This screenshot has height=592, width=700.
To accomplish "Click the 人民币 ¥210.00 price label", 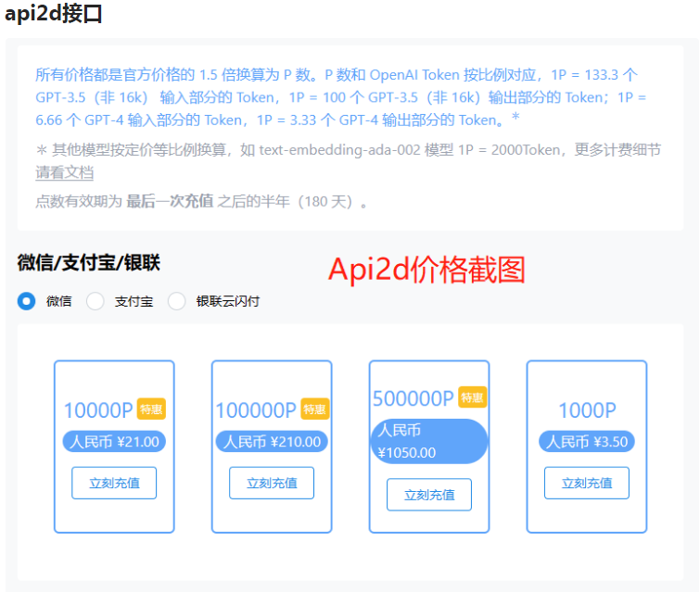I will 272,442.
